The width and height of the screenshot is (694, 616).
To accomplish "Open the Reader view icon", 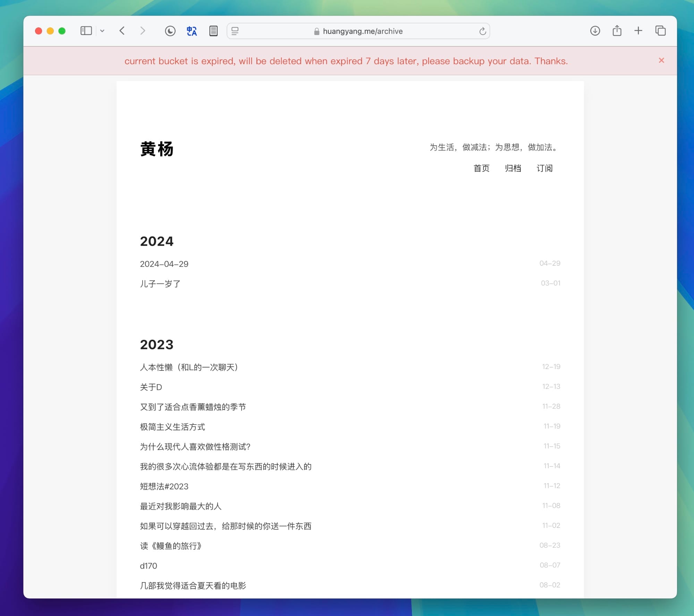I will (x=213, y=31).
